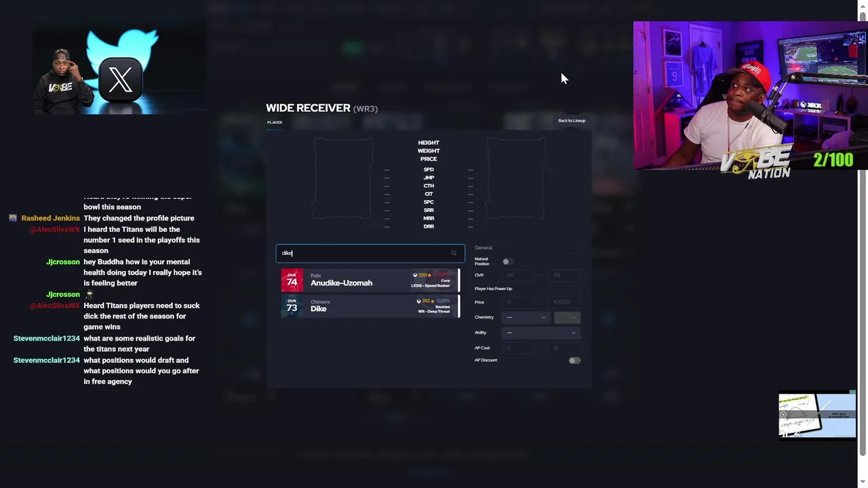This screenshot has width=868, height=488.
Task: Toggle the Natural Position switch
Action: [x=508, y=262]
